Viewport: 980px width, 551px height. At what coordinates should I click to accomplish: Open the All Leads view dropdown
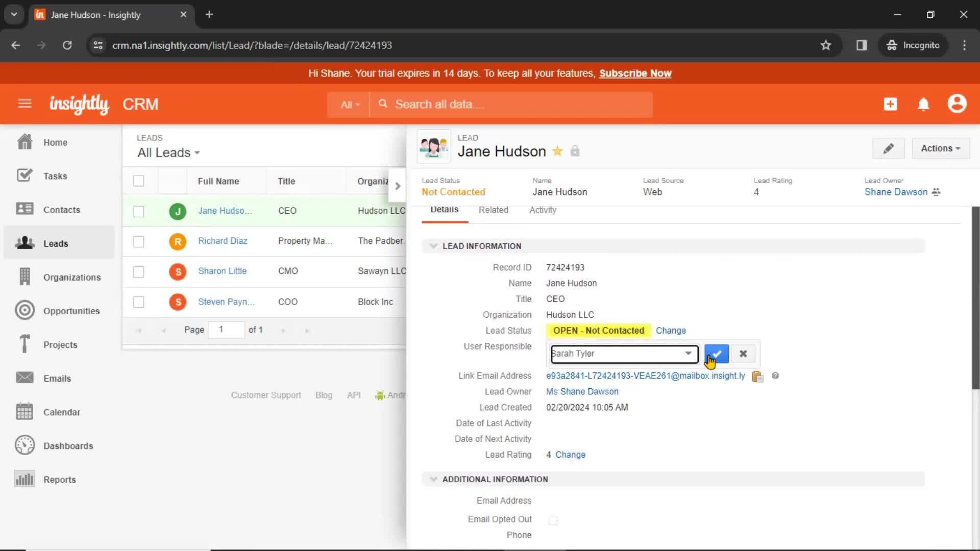(168, 153)
